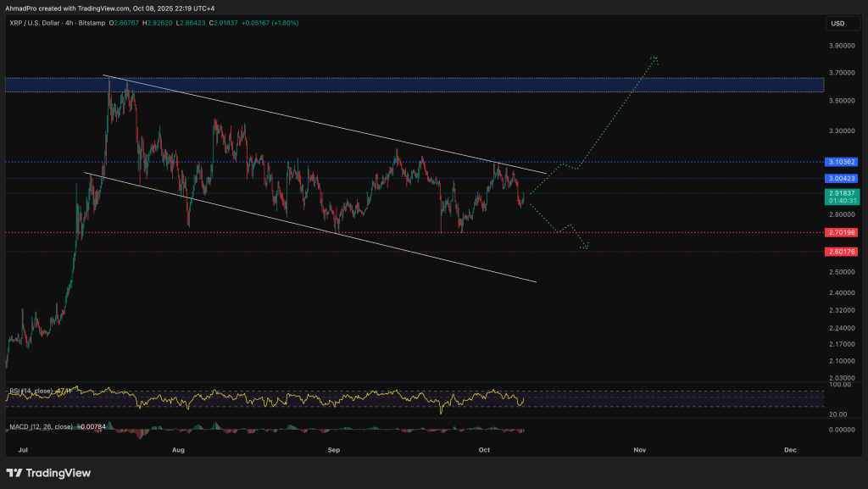This screenshot has width=868, height=489.
Task: Open the USD currency selector
Action: tap(837, 23)
